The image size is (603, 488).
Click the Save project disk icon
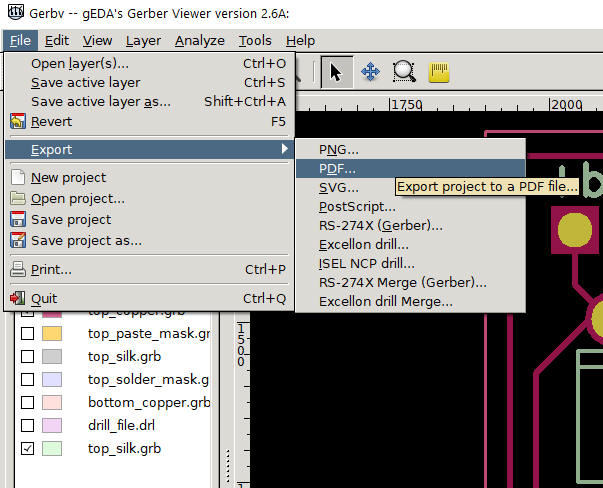[17, 220]
